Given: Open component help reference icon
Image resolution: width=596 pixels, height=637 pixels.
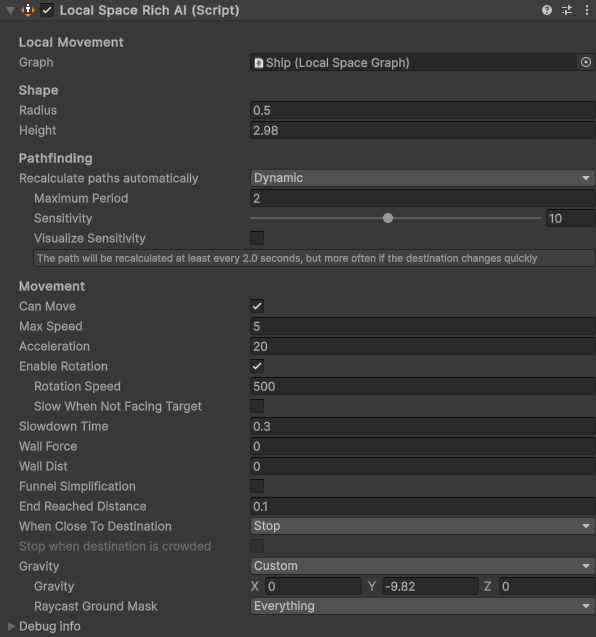Looking at the screenshot, I should pos(547,10).
